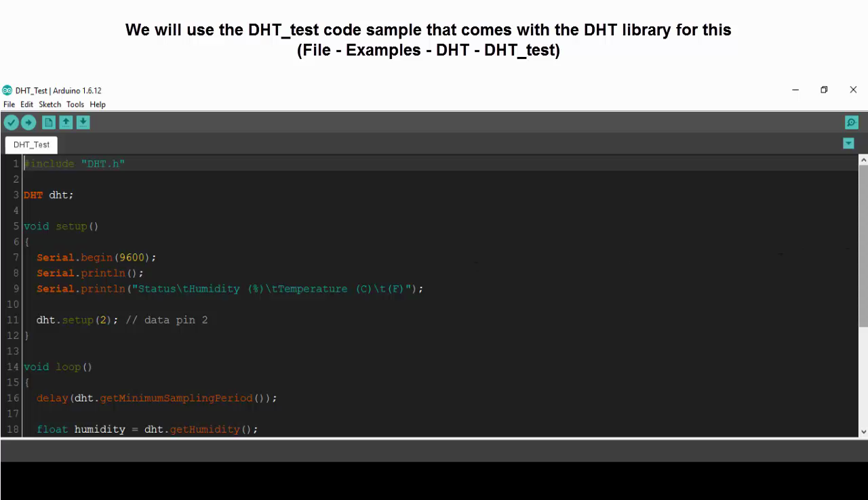Create a new sketch with New icon

click(x=48, y=123)
